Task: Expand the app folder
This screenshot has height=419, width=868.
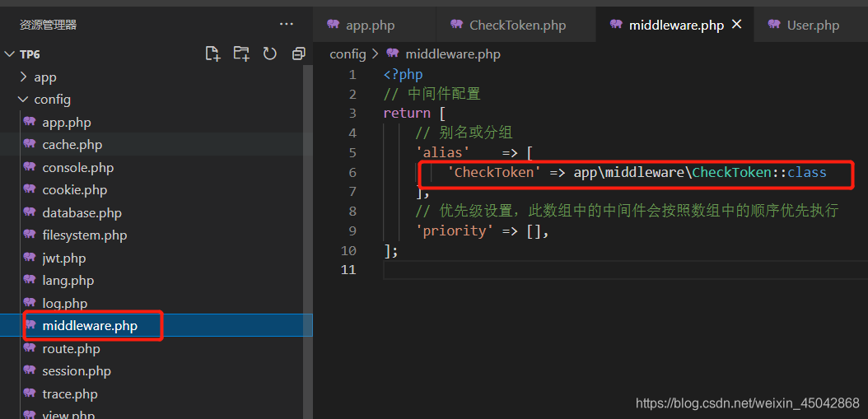Action: tap(44, 77)
